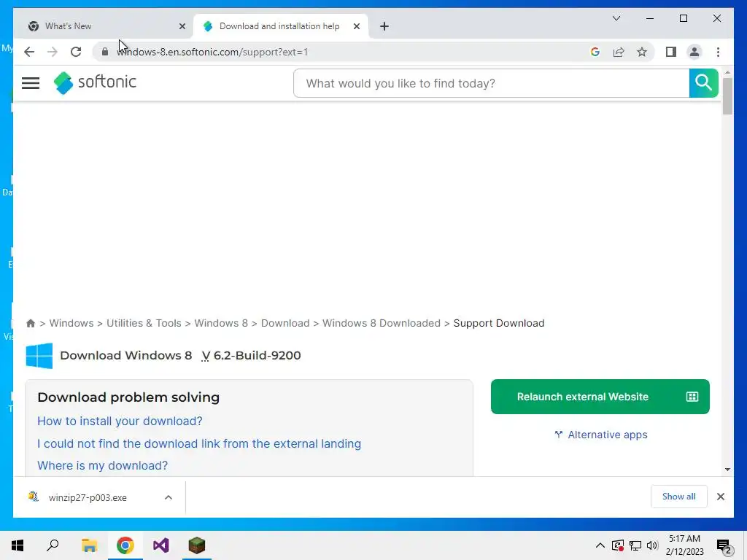Open How to install your download?
747x560 pixels.
click(x=120, y=421)
